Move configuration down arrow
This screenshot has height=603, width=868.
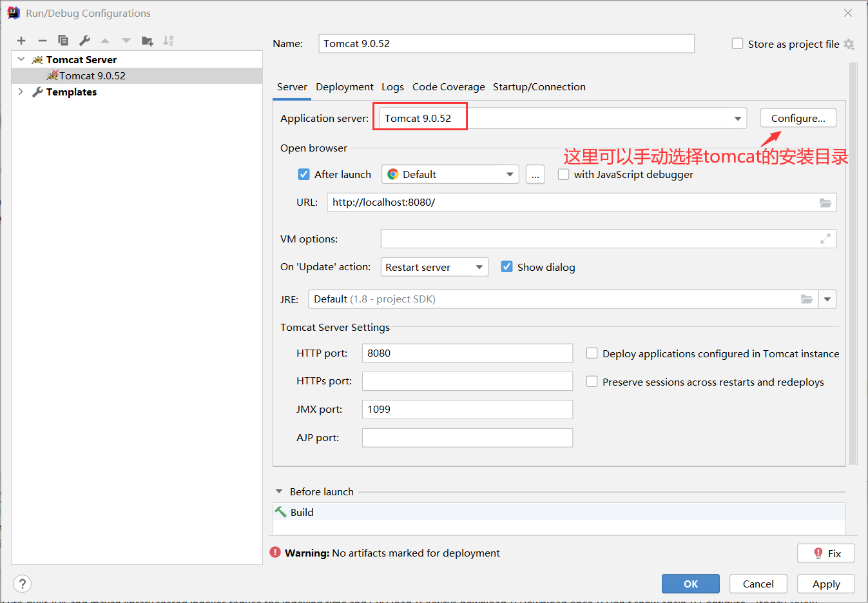coord(126,41)
